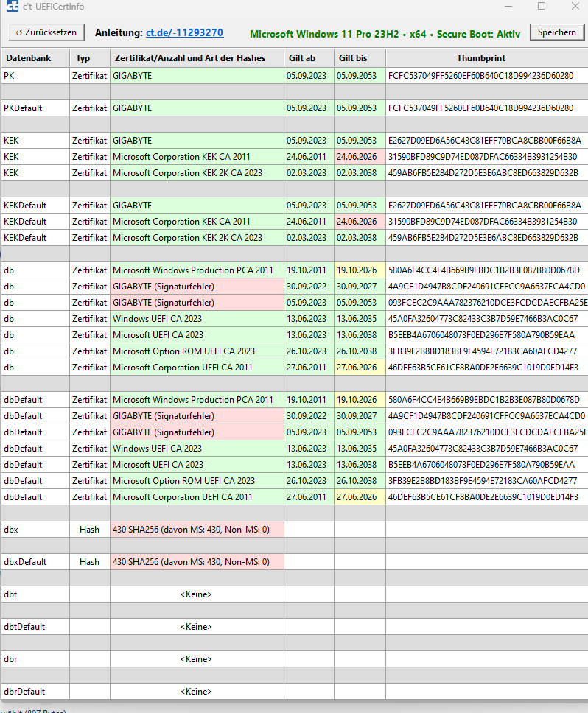Select the PKDefault database cell

coord(35,108)
